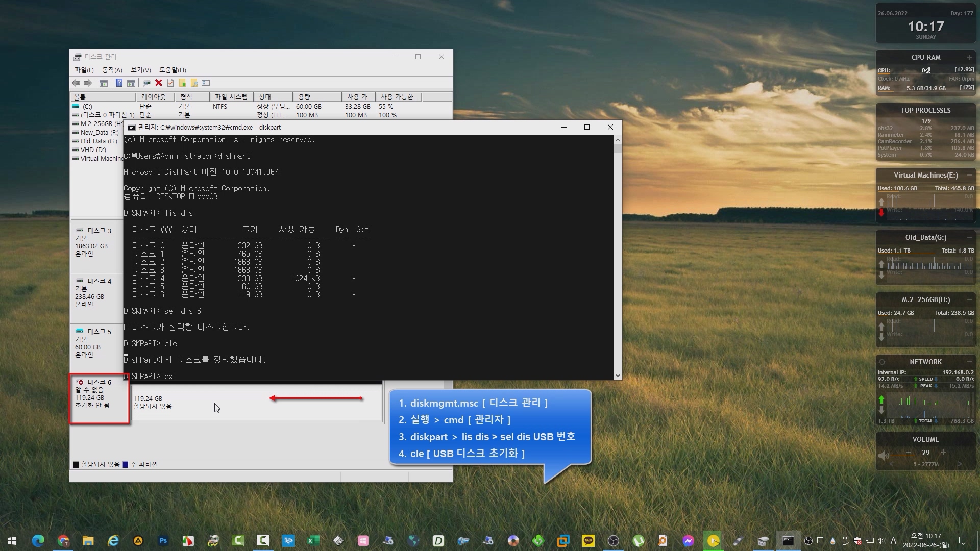Click the folder with green arrow toolbar icon
This screenshot has width=980, height=551.
pos(182,83)
